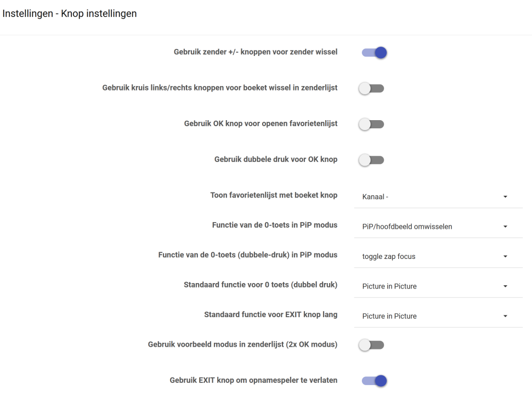Turn on OK knop favorietenlijst toggle
532x395 pixels.
[x=371, y=125]
